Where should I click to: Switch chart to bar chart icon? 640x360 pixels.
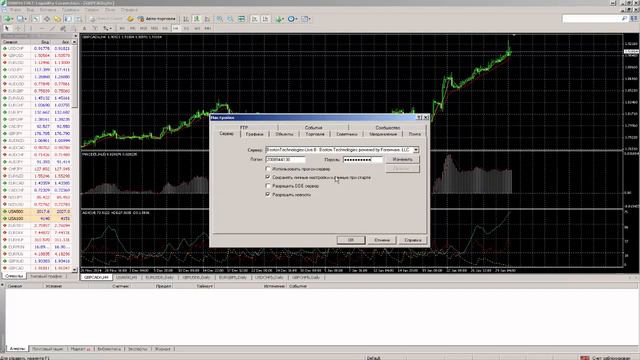coord(186,19)
